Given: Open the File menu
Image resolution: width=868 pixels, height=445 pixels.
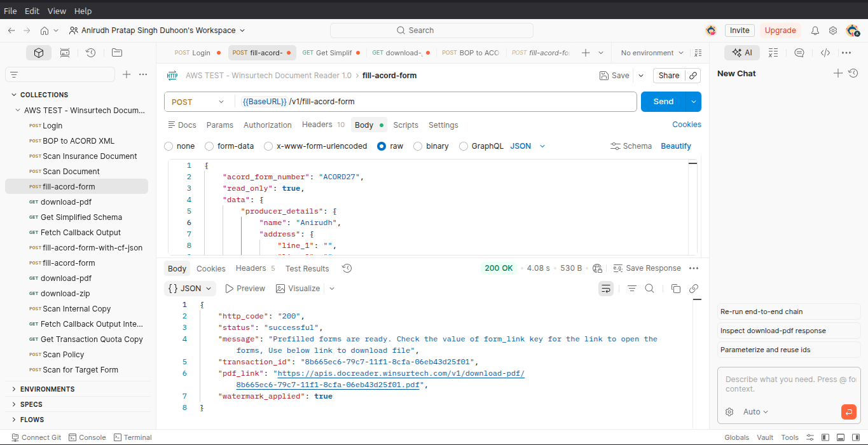Looking at the screenshot, I should [11, 11].
